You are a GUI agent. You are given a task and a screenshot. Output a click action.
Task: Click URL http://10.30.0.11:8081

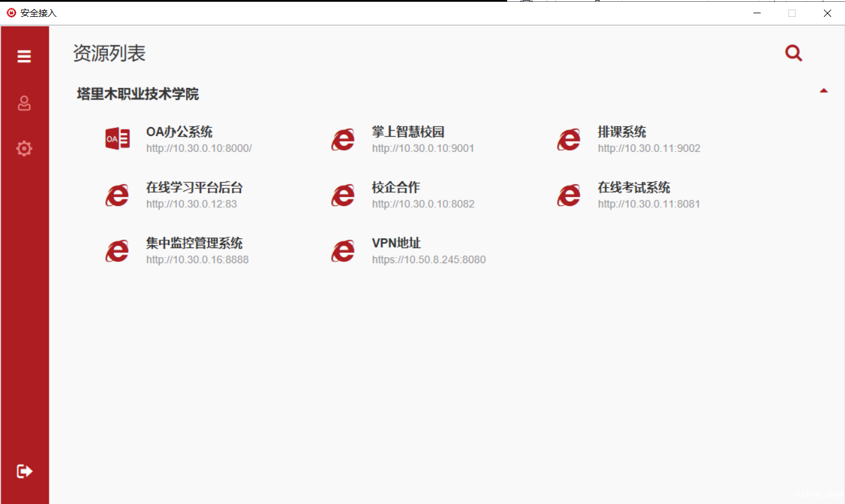tap(649, 204)
